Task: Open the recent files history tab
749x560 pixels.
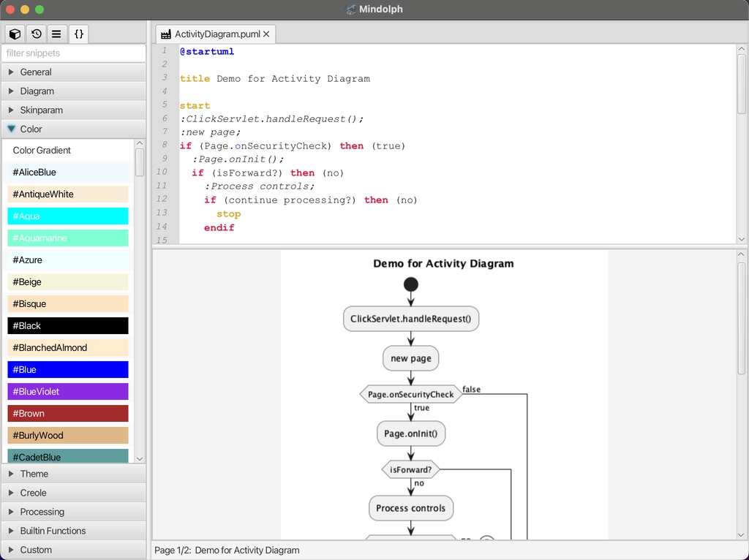Action: [36, 34]
